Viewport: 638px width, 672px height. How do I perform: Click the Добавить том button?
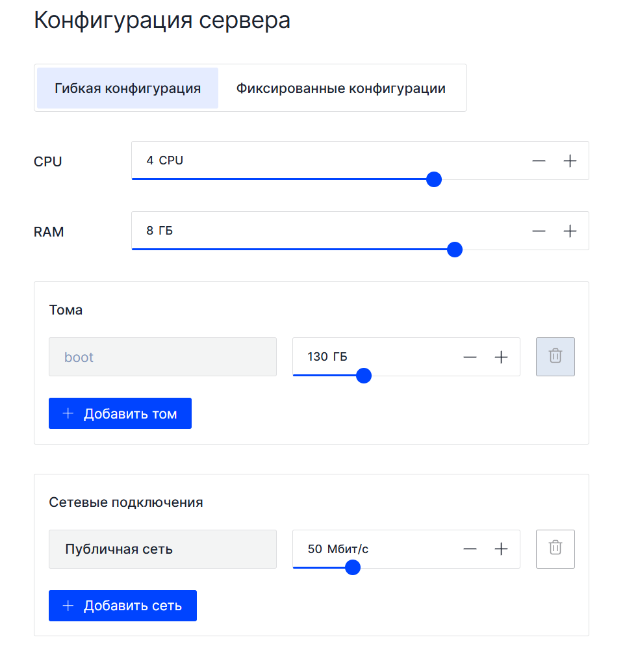[x=120, y=413]
